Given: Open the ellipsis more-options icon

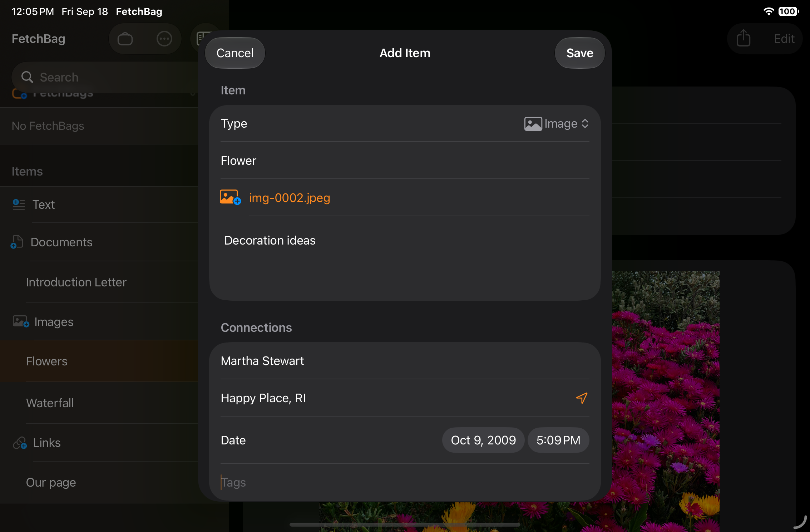Looking at the screenshot, I should point(164,39).
